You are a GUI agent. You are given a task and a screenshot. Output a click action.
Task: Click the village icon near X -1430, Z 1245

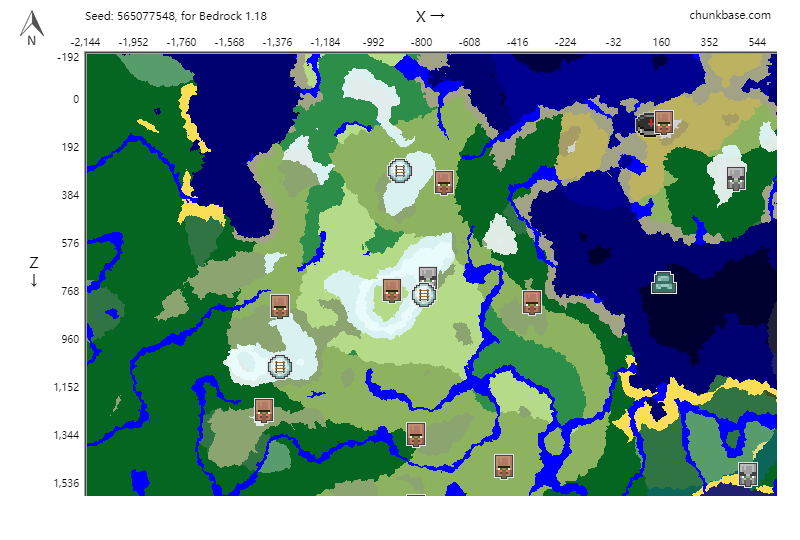[x=264, y=411]
